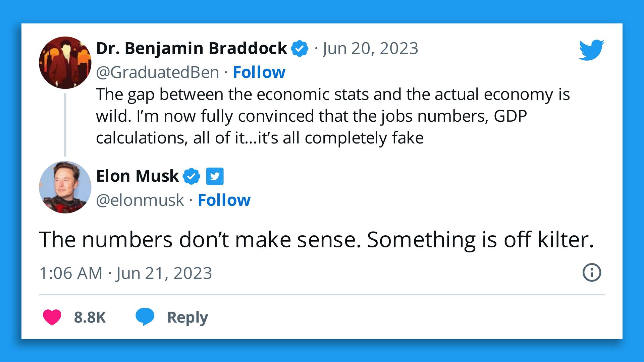Click the square Twitter affiliation badge
Screen dimensions: 644x362
tap(215, 176)
